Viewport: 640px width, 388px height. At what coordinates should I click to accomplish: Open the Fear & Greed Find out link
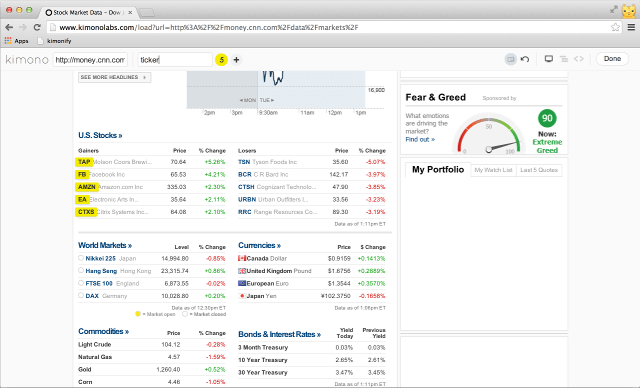click(x=420, y=140)
